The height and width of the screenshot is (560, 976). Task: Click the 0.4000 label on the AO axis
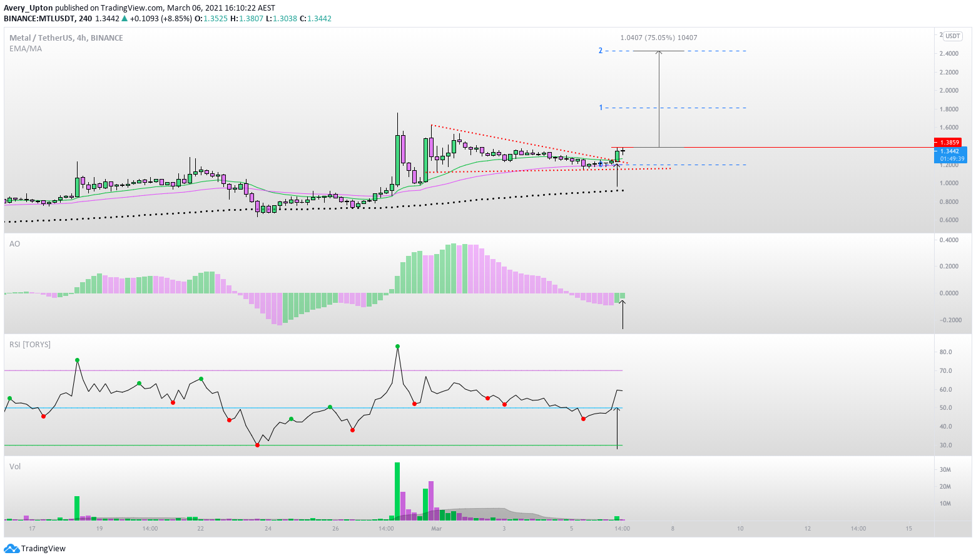tap(948, 240)
